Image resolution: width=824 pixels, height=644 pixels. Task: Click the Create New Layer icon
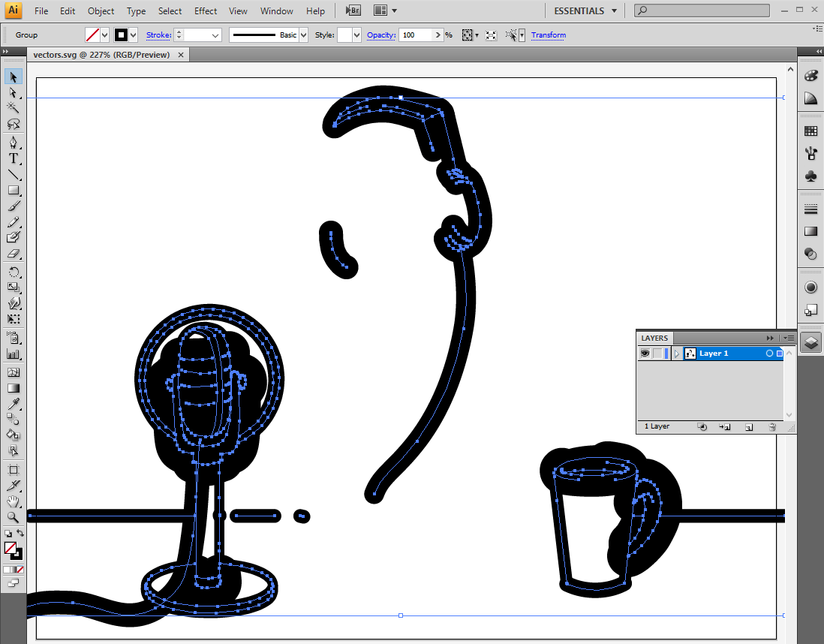click(748, 426)
